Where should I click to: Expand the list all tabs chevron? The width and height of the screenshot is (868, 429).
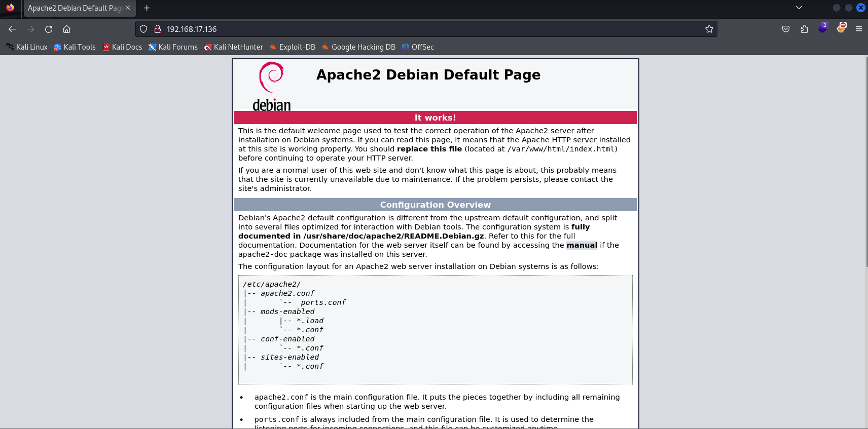pos(799,8)
